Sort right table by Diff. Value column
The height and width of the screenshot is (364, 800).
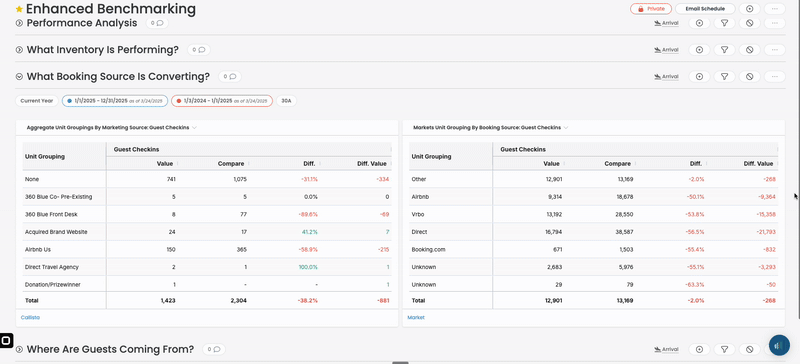(x=759, y=164)
